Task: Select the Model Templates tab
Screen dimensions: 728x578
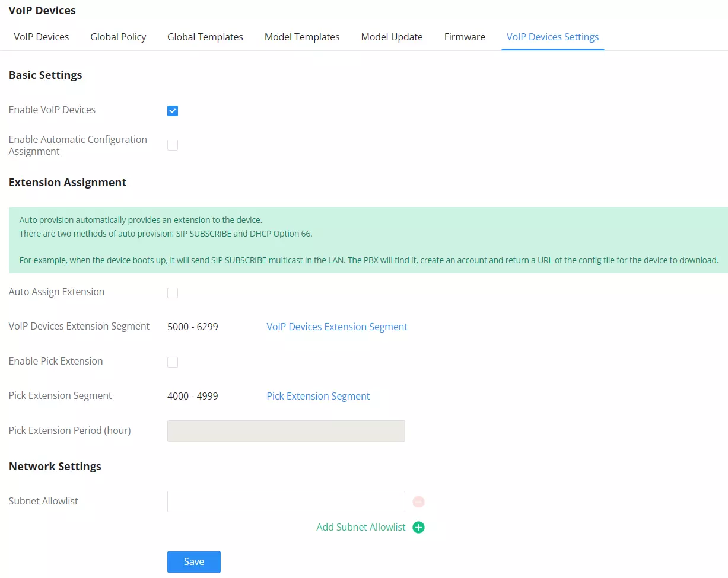Action: coord(302,37)
